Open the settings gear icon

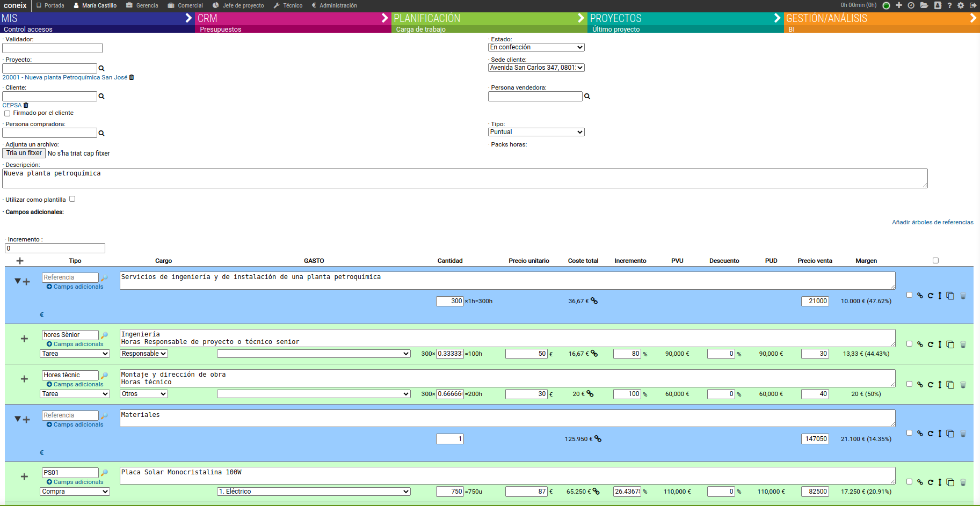click(x=961, y=5)
